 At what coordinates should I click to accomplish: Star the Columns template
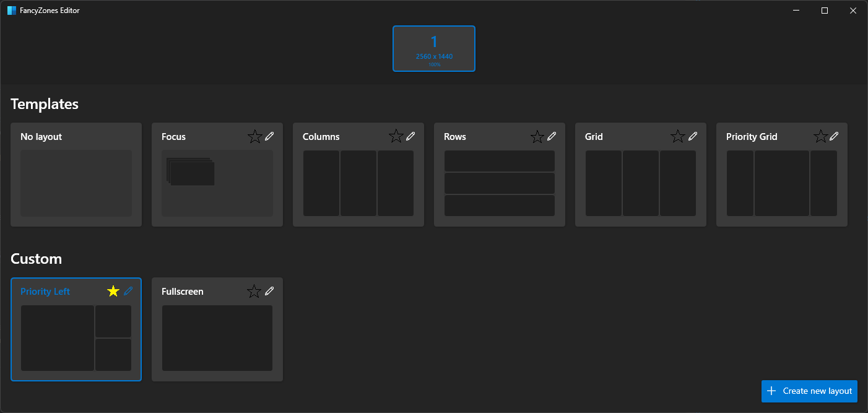[396, 136]
